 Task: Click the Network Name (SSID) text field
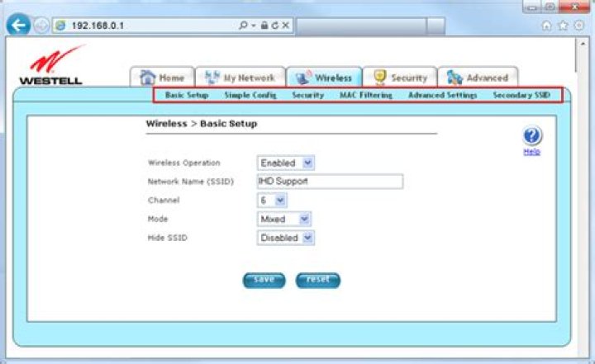(x=330, y=182)
